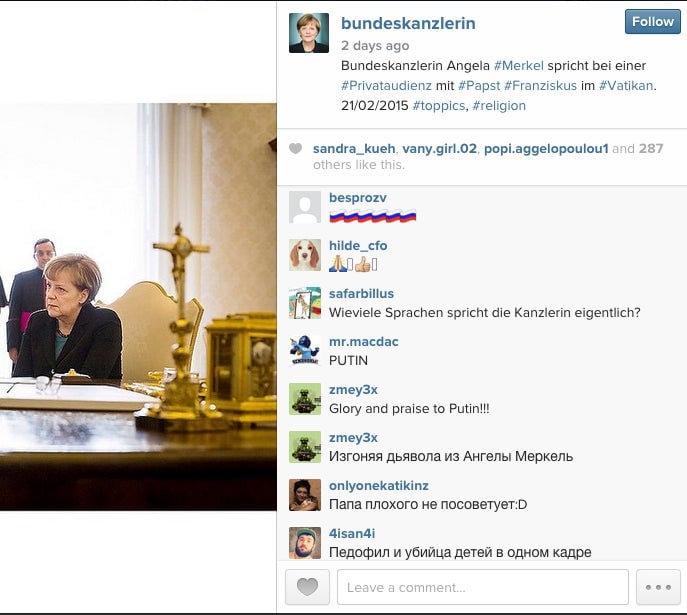This screenshot has width=687, height=615.
Task: Click the zmey3x username on Putin comment
Action: 353,389
